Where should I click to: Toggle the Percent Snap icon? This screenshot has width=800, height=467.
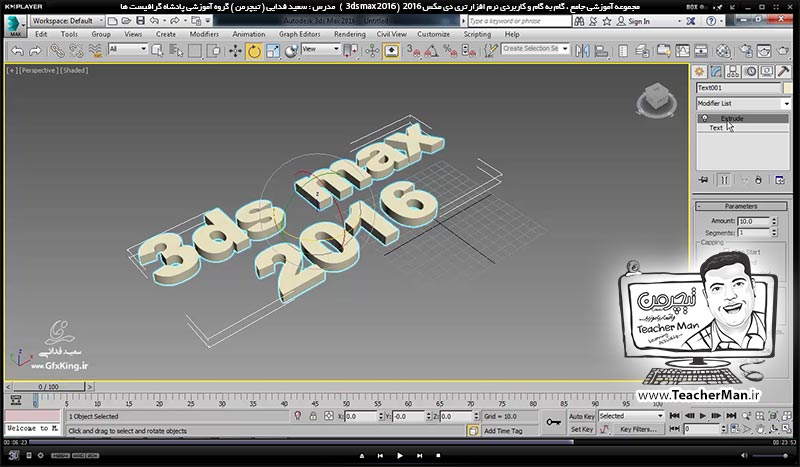pos(450,51)
